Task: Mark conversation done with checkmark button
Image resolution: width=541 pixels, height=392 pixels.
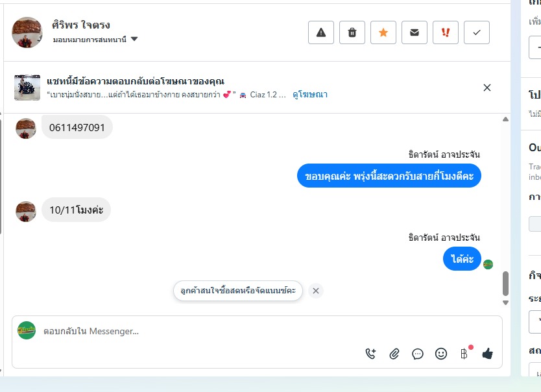Action: [477, 32]
